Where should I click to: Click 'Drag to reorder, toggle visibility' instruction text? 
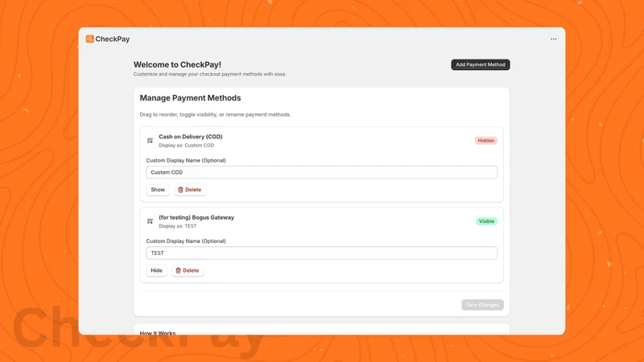[215, 114]
